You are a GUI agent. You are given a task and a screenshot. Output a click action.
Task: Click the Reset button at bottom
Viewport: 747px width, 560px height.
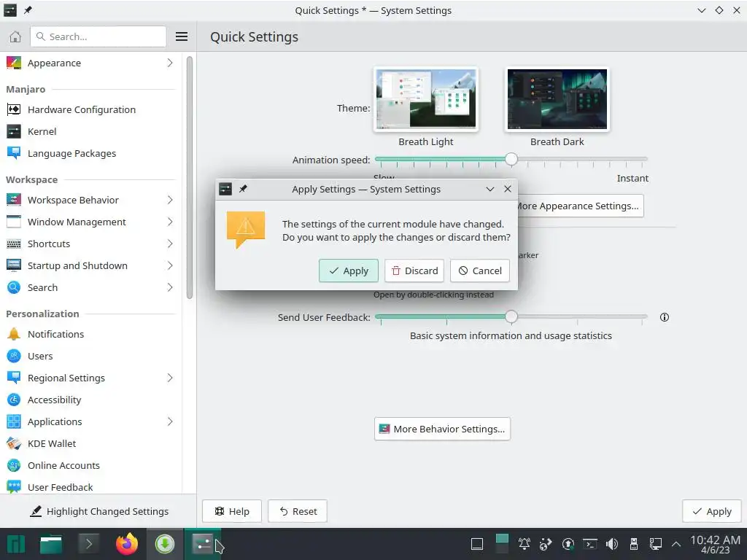[x=298, y=511]
